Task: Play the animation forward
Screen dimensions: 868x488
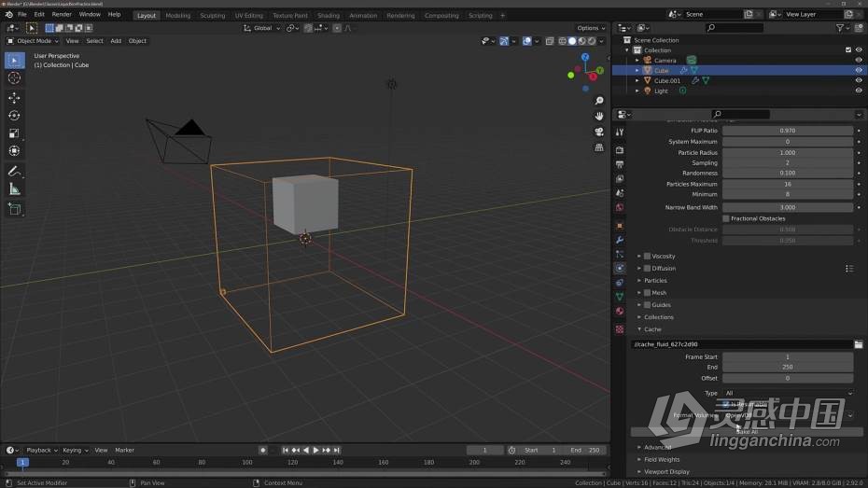Action: [x=316, y=451]
